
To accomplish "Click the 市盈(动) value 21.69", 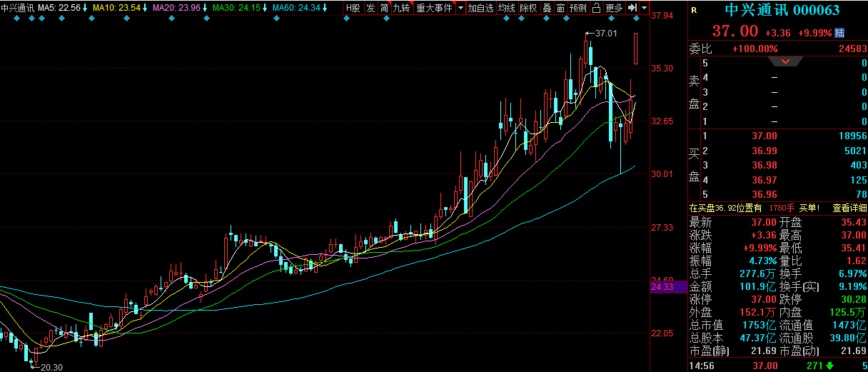I will 854,351.
